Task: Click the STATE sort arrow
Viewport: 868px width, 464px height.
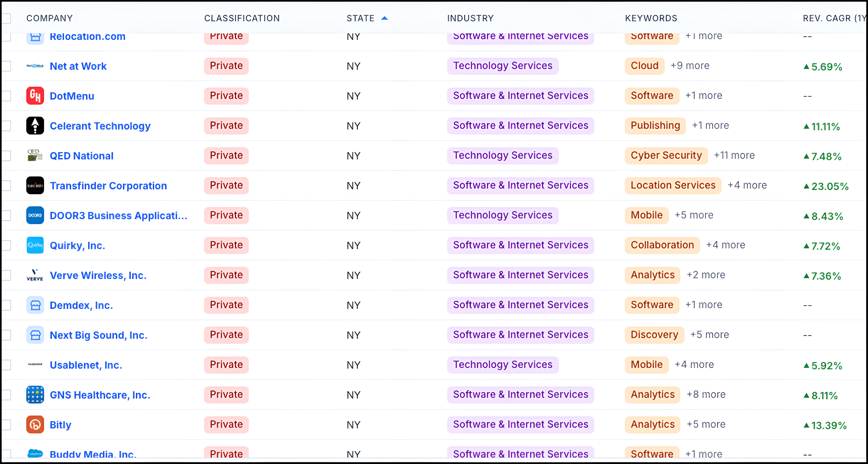Action: (384, 18)
